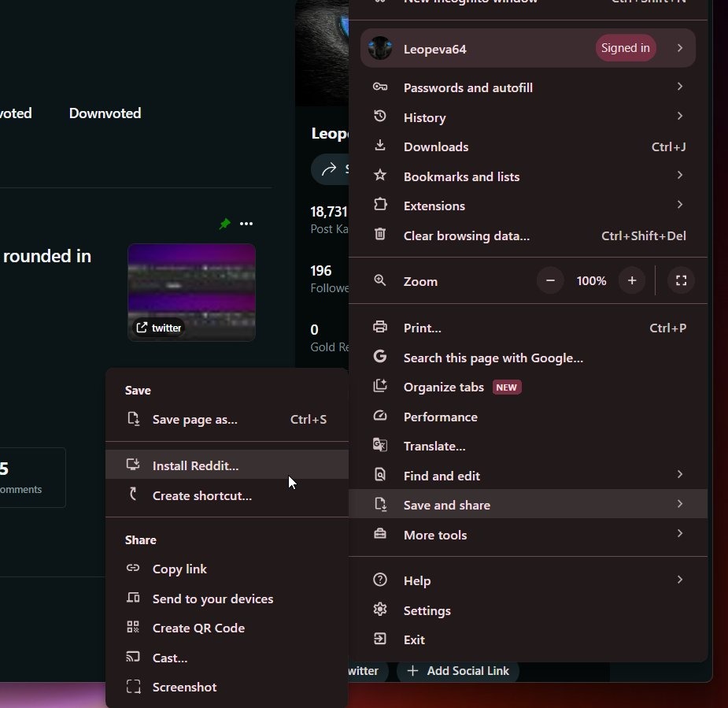
Task: Click the Zoom magnifier icon
Action: [x=380, y=280]
